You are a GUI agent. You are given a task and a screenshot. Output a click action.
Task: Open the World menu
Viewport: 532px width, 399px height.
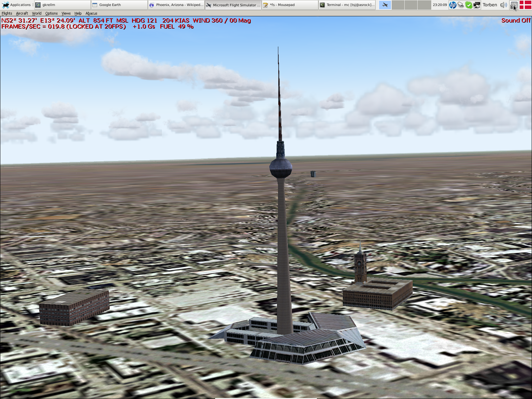pos(37,13)
